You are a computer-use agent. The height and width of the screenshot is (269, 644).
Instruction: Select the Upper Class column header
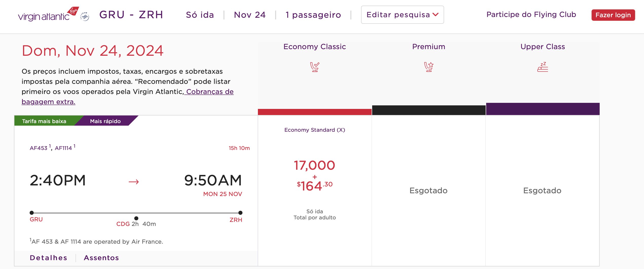[543, 47]
